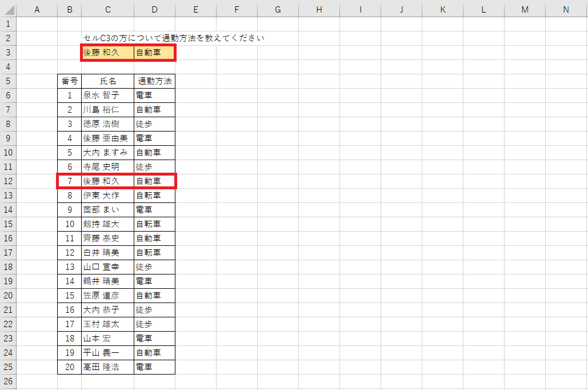The height and width of the screenshot is (390, 588).
Task: Select the cell with 伊東 大作
Action: 107,196
